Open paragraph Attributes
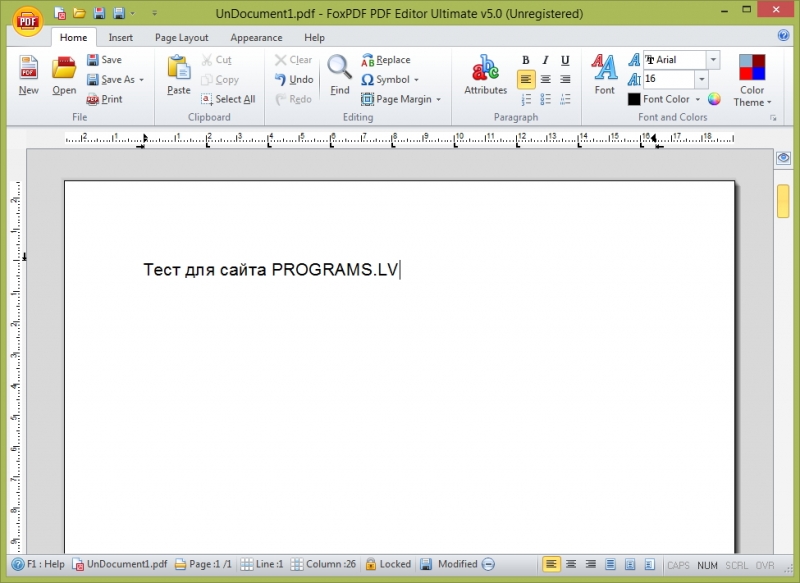This screenshot has height=583, width=800. [x=485, y=75]
